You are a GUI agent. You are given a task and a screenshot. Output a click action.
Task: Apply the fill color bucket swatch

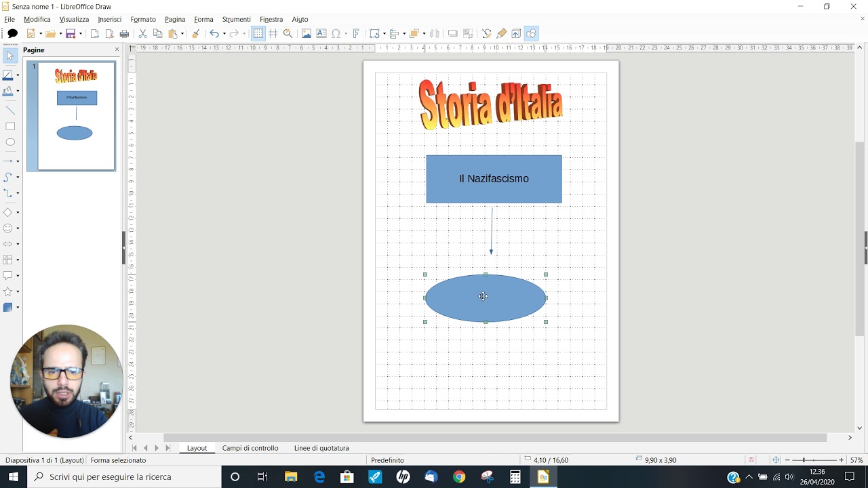(8, 91)
